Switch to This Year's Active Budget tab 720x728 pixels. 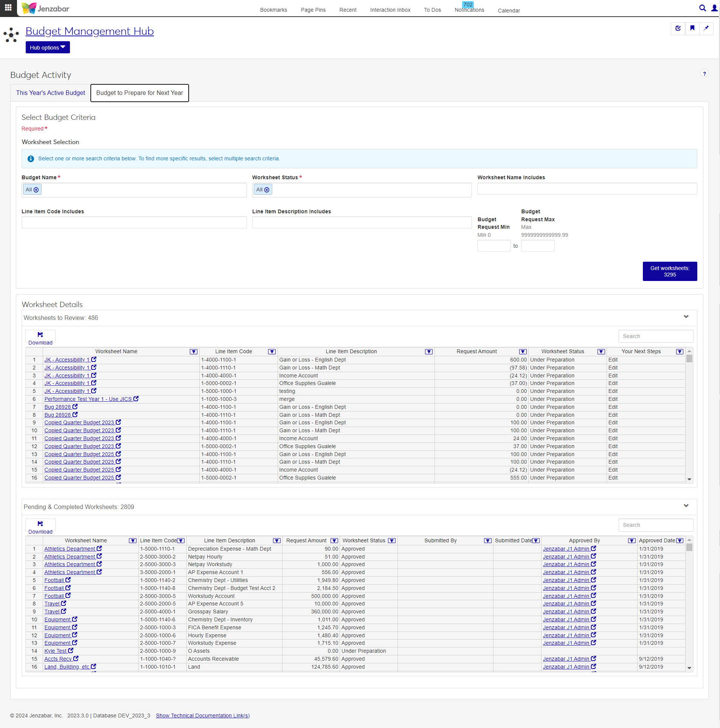point(51,93)
